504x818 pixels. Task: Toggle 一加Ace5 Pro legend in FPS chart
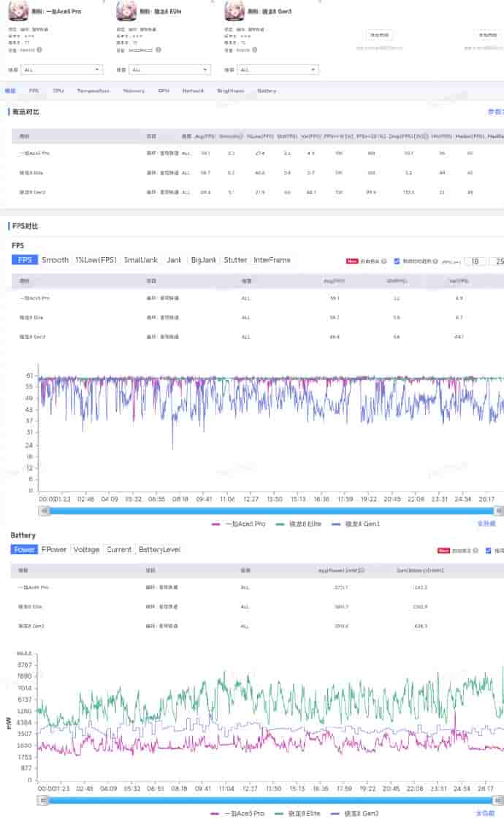[237, 524]
